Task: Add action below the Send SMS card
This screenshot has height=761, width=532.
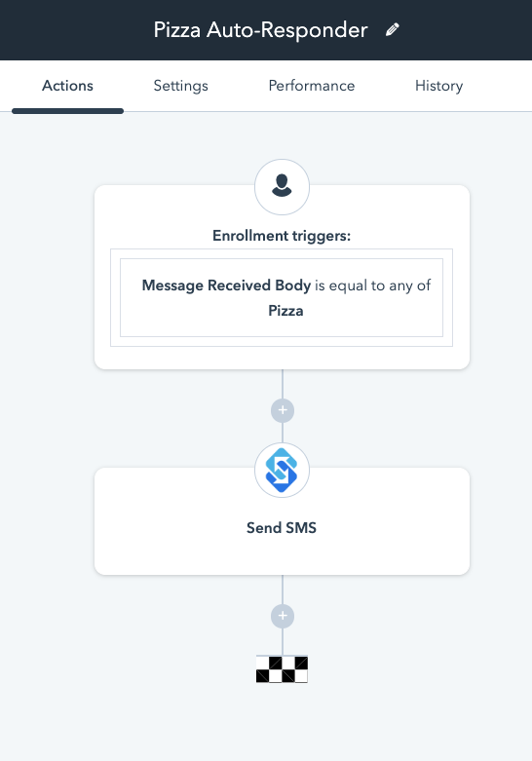Action: (283, 616)
